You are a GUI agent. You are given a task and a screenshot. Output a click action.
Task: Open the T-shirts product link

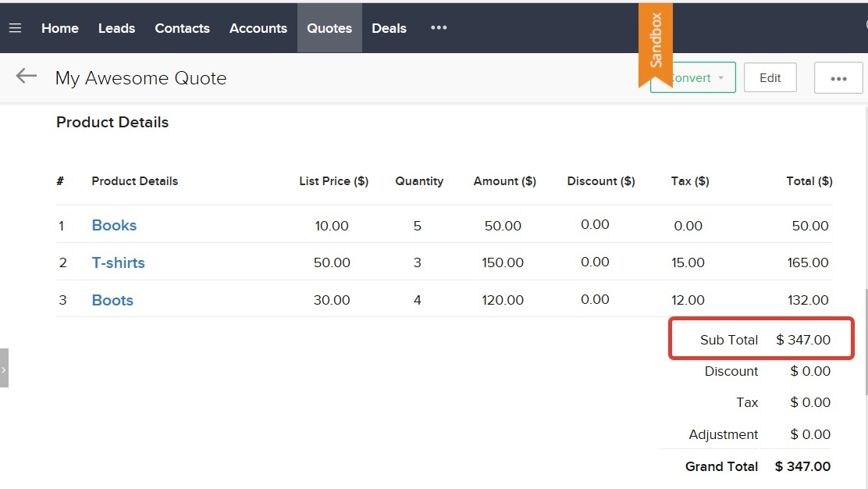[119, 262]
